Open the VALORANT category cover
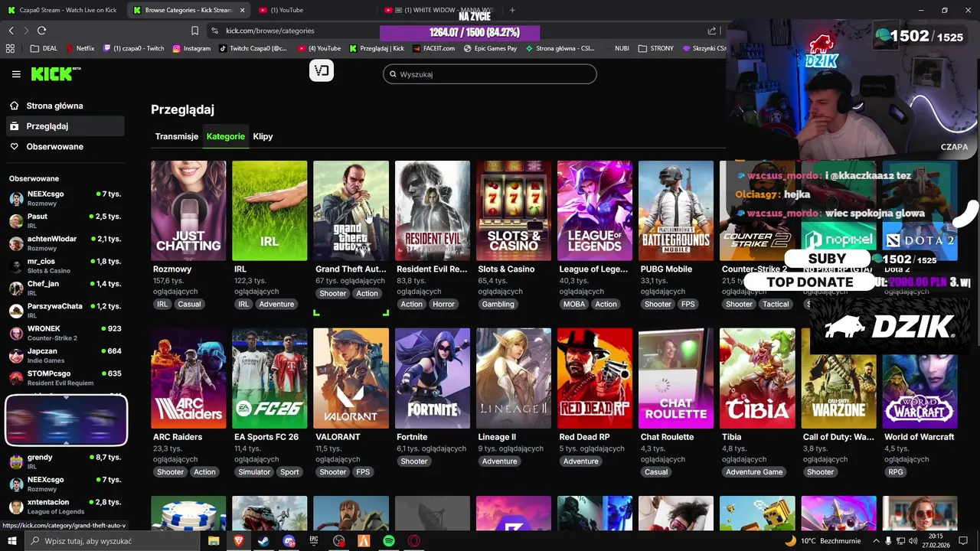This screenshot has height=551, width=980. point(351,378)
